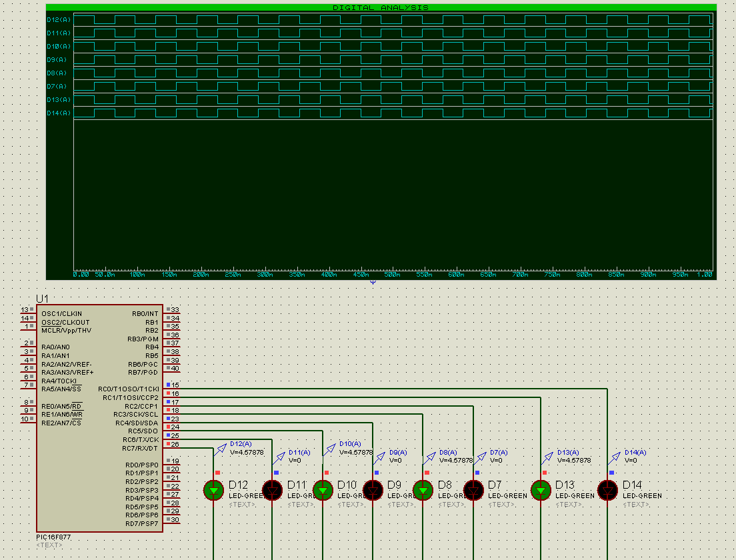The height and width of the screenshot is (560, 736).
Task: Click the 1.00 end mark on time axis
Action: [x=705, y=275]
